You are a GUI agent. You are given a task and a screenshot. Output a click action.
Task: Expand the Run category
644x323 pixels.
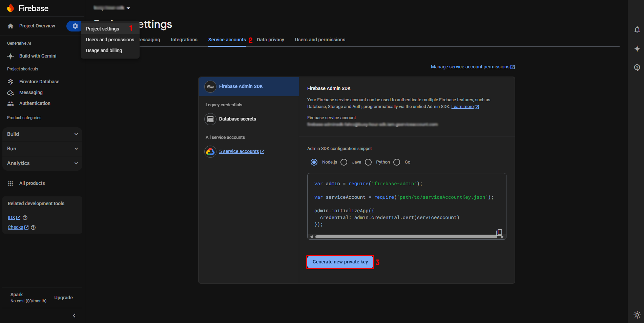point(42,149)
